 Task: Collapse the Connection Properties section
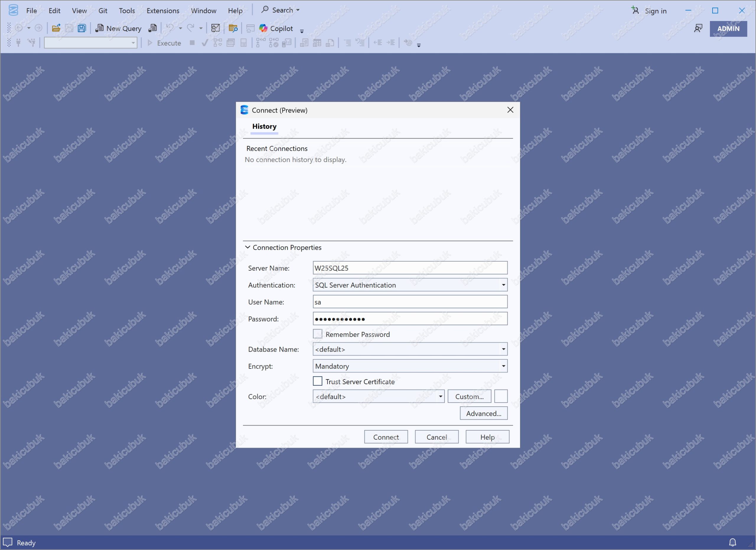coord(248,247)
